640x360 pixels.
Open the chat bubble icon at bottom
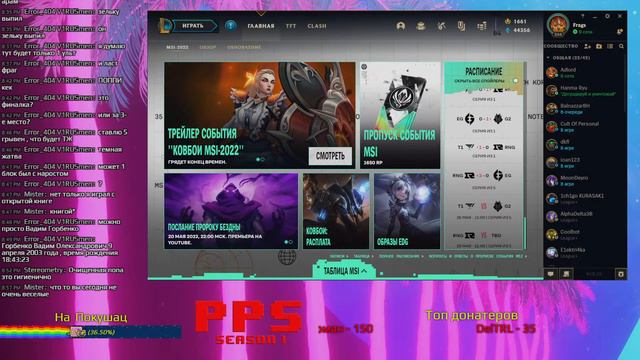tap(551, 274)
